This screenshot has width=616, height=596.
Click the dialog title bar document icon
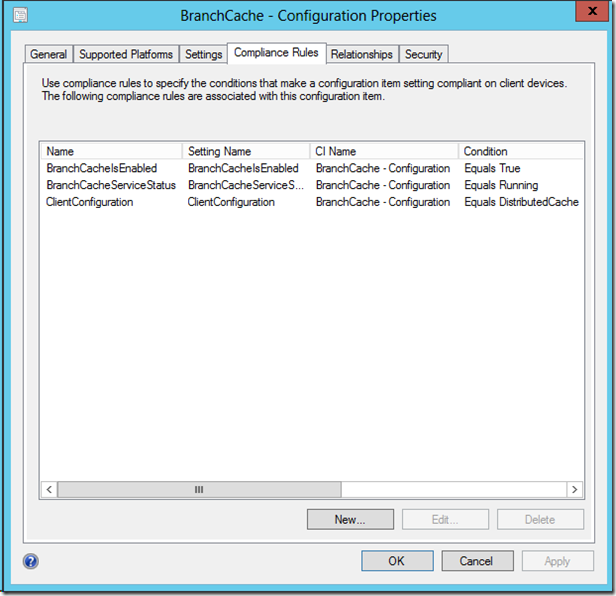click(x=20, y=16)
